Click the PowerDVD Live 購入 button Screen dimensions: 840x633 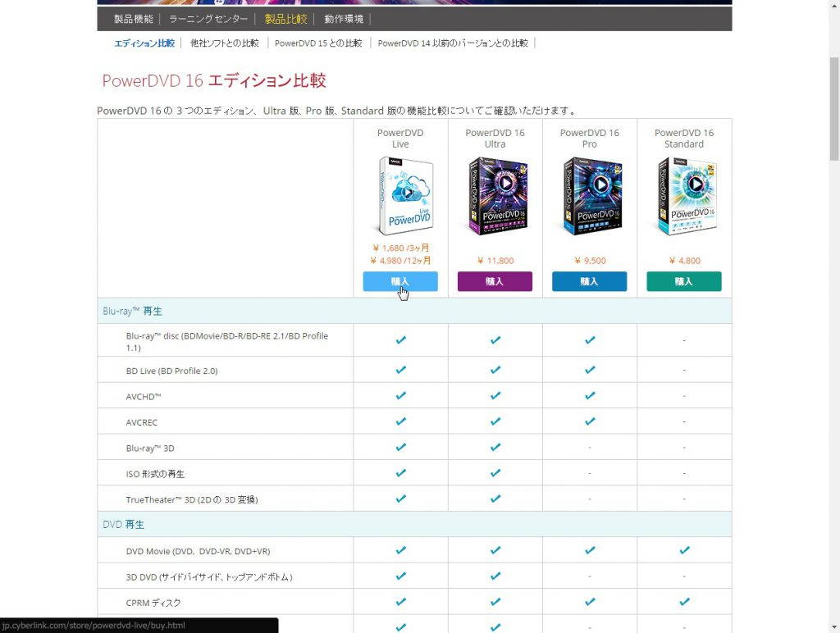pyautogui.click(x=400, y=281)
